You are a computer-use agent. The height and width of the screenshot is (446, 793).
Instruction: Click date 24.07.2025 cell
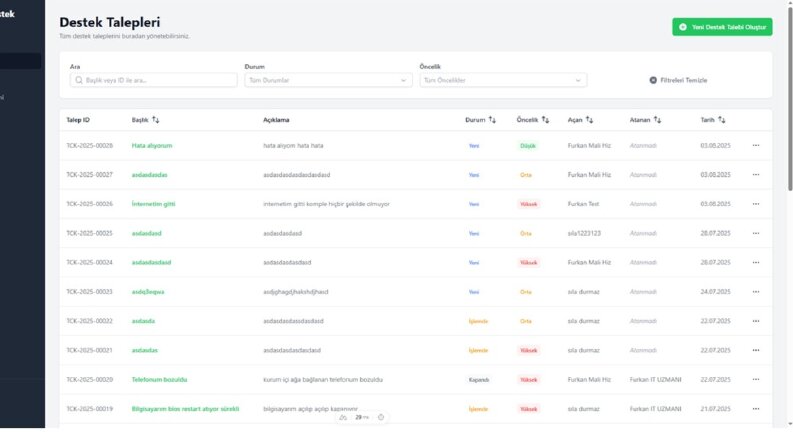[715, 292]
